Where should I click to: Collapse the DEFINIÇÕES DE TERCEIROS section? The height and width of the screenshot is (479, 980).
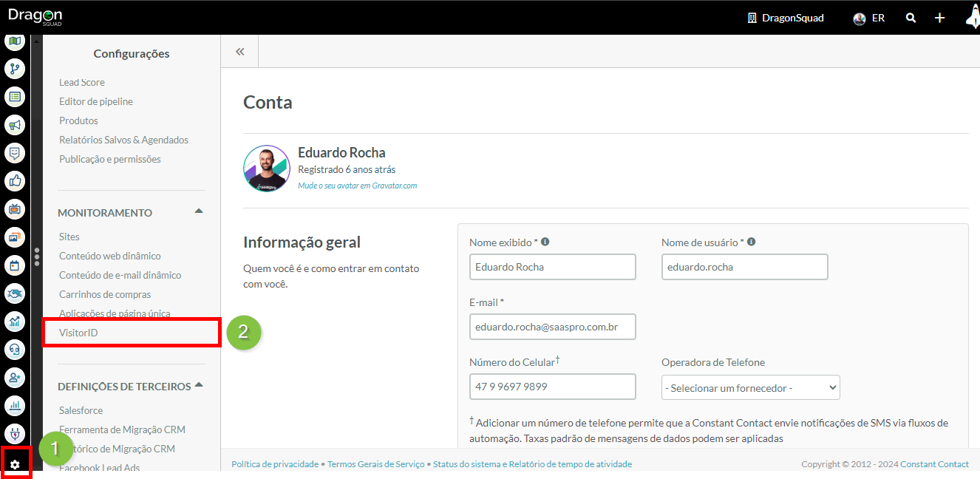click(x=198, y=385)
